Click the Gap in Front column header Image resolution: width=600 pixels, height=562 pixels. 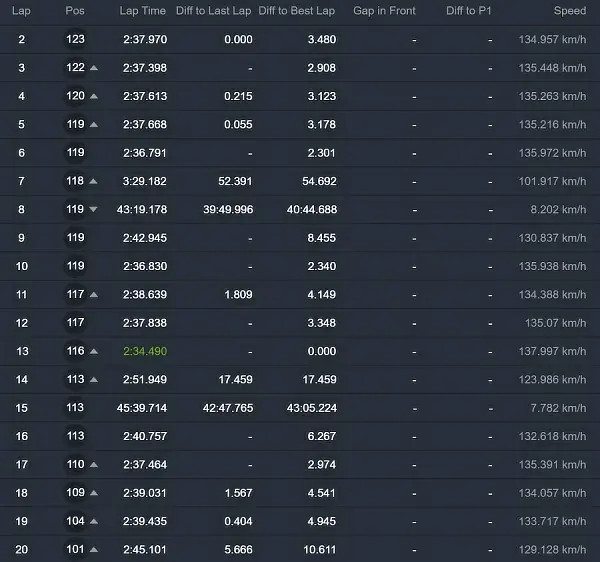[x=384, y=11]
